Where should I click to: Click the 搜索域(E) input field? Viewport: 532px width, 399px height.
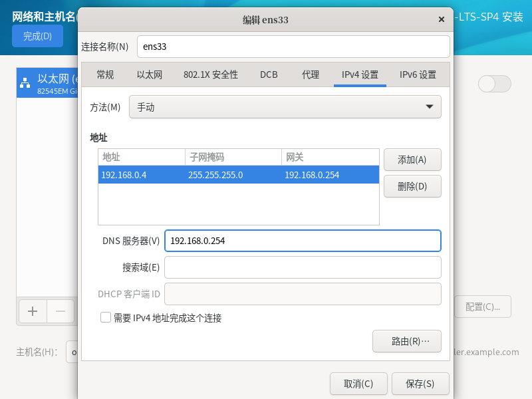pos(303,267)
